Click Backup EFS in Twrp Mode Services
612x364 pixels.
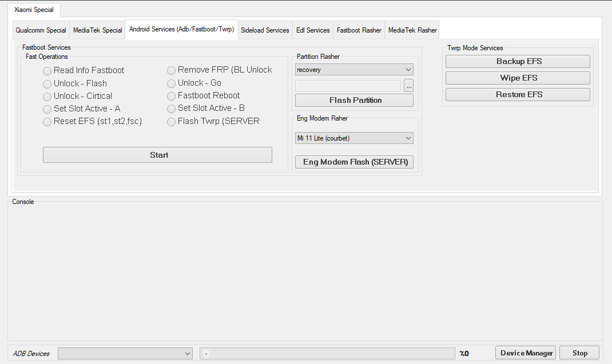pos(517,61)
